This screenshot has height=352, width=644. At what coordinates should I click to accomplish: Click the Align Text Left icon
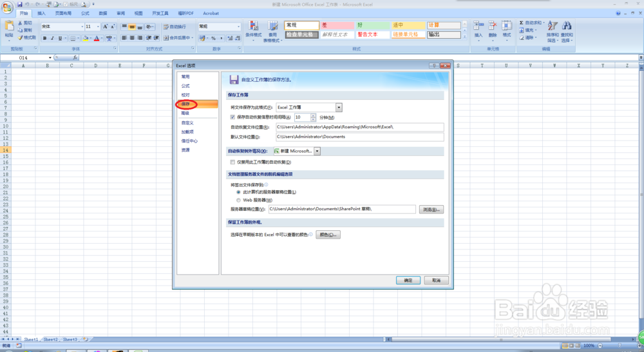pos(124,38)
